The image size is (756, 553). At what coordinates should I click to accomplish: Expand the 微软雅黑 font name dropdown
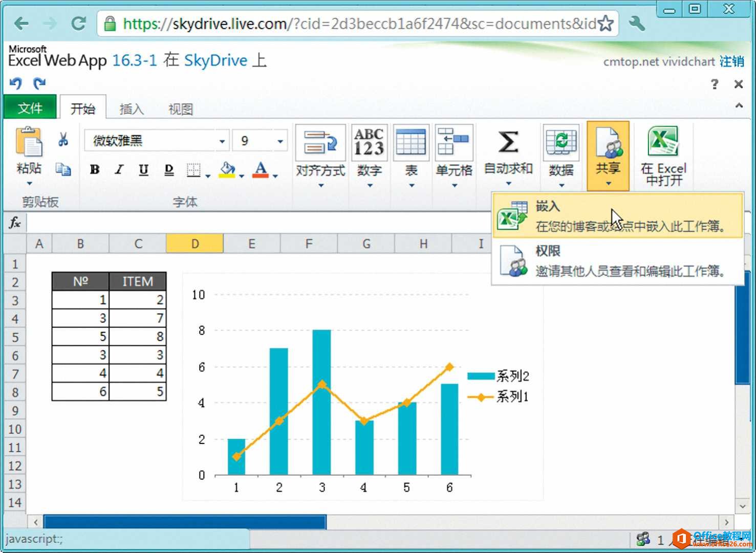click(x=222, y=141)
